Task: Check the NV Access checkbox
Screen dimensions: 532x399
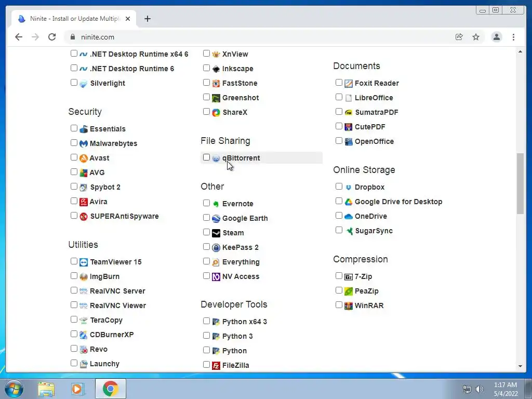Action: (x=206, y=275)
